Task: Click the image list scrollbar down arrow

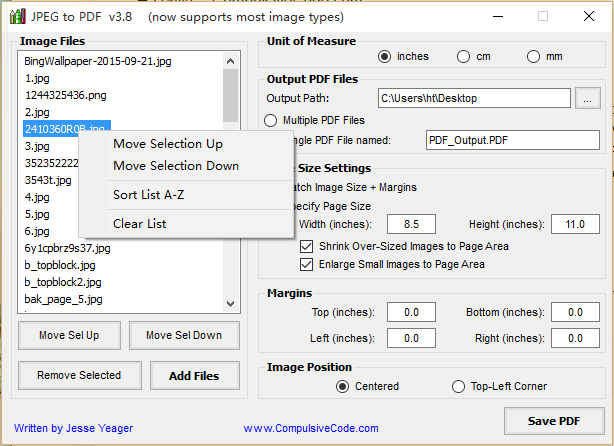Action: (230, 302)
